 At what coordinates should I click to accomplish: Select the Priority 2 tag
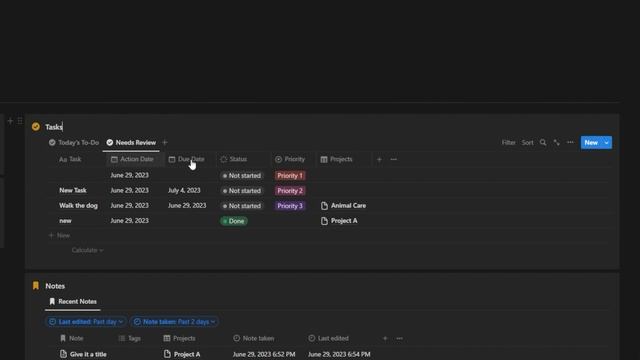(290, 191)
